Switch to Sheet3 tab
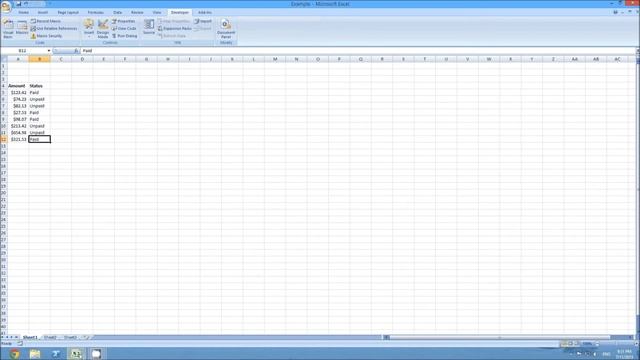Viewport: 640px width, 360px height. click(x=70, y=337)
